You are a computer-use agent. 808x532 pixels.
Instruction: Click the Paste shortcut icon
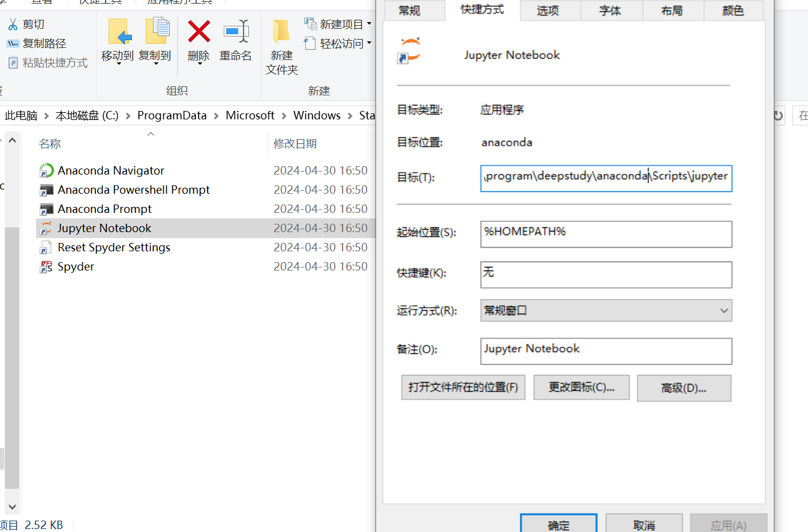13,62
